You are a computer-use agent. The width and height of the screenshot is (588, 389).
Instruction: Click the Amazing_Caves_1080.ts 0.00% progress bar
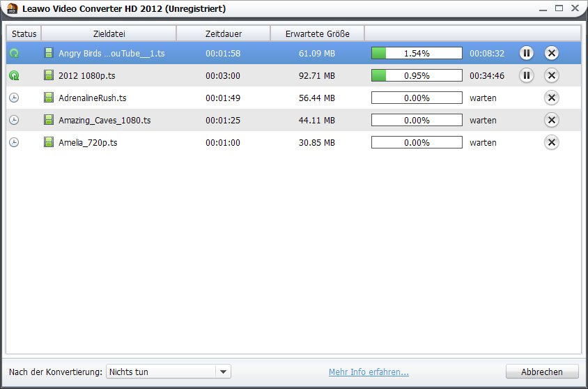pos(417,120)
